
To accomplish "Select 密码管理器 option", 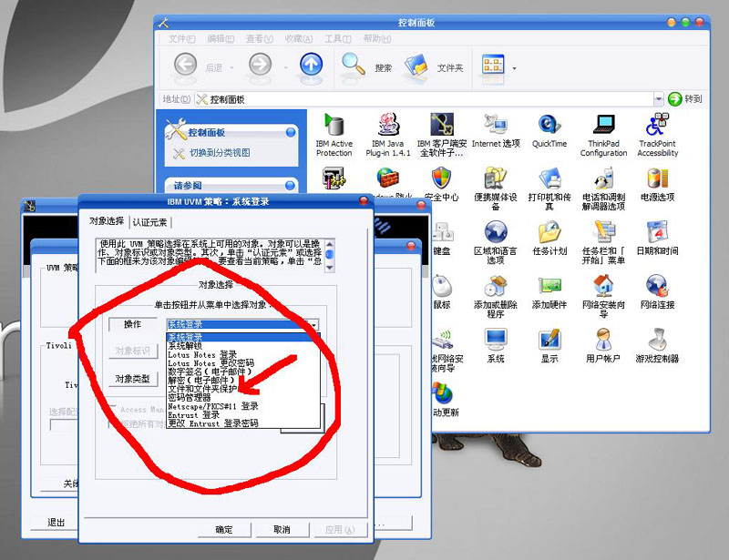I will (243, 397).
